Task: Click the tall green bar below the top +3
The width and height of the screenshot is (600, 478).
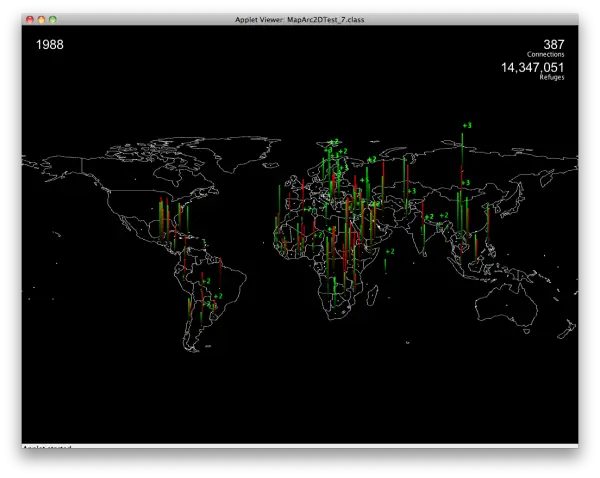Action: (x=462, y=151)
